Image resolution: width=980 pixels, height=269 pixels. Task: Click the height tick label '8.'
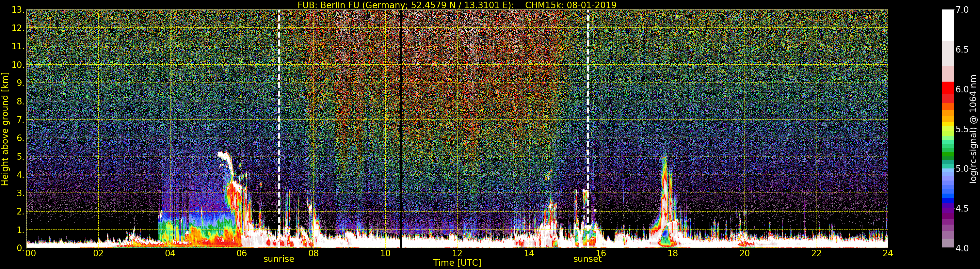click(21, 101)
